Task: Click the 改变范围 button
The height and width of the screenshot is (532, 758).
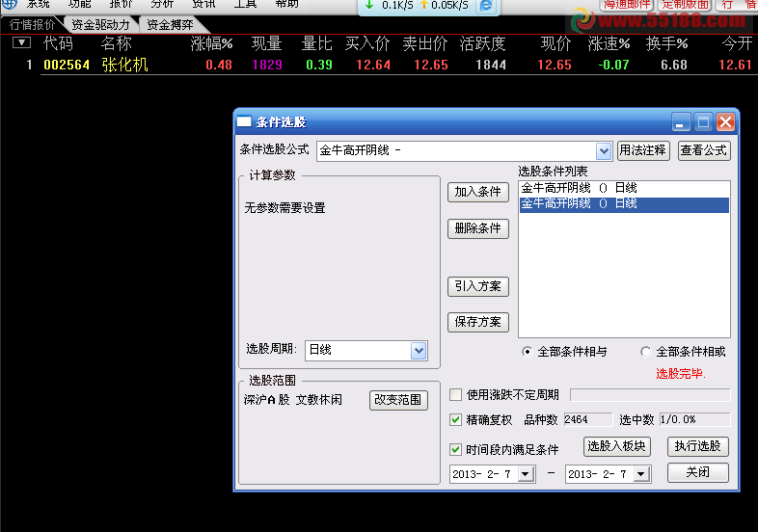Action: click(x=398, y=400)
